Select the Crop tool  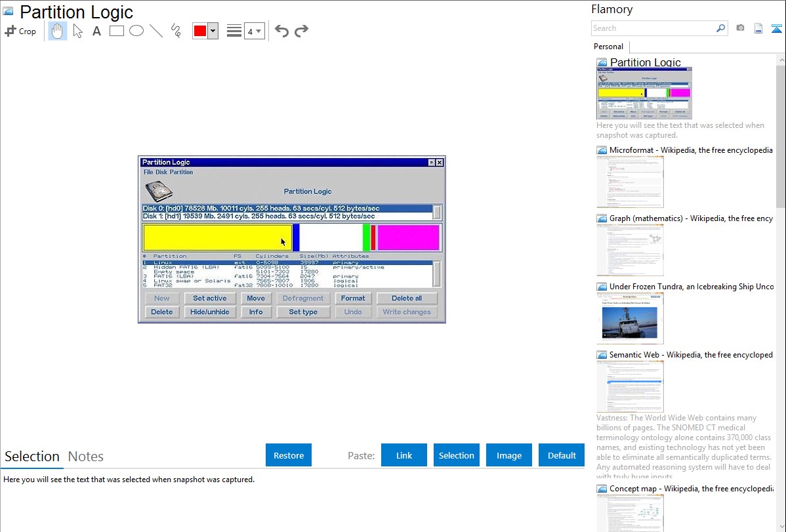(x=20, y=31)
